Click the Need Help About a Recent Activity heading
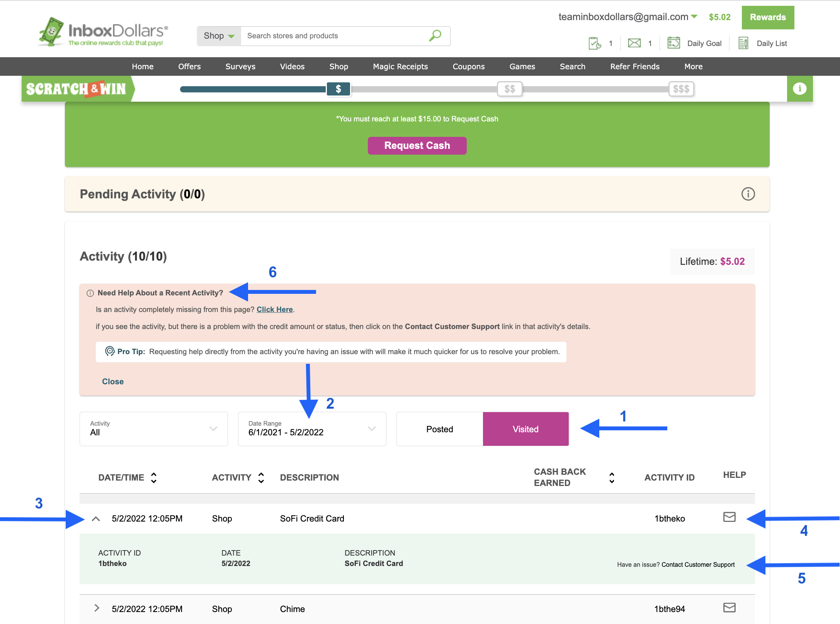The width and height of the screenshot is (840, 624). pyautogui.click(x=160, y=293)
